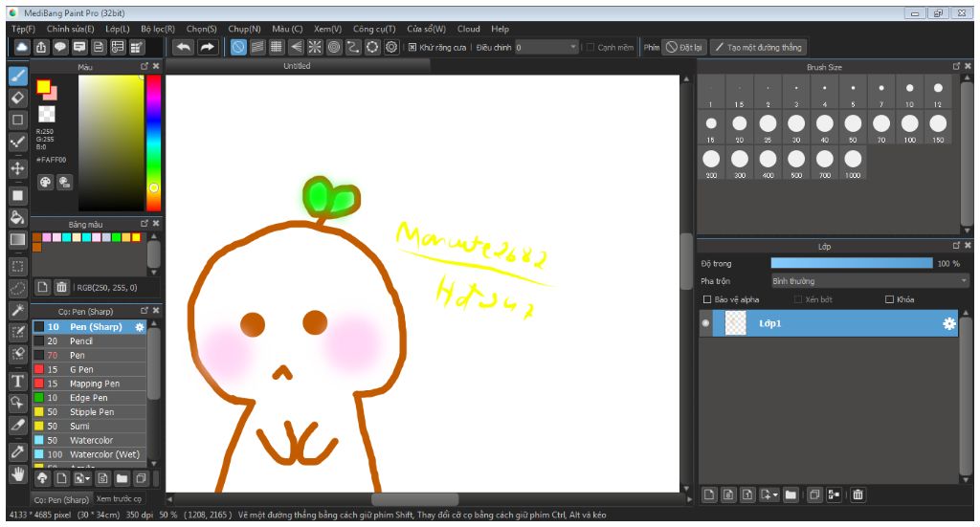The image size is (980, 527).
Task: Turn off snap with the highlighted icon
Action: click(x=238, y=48)
